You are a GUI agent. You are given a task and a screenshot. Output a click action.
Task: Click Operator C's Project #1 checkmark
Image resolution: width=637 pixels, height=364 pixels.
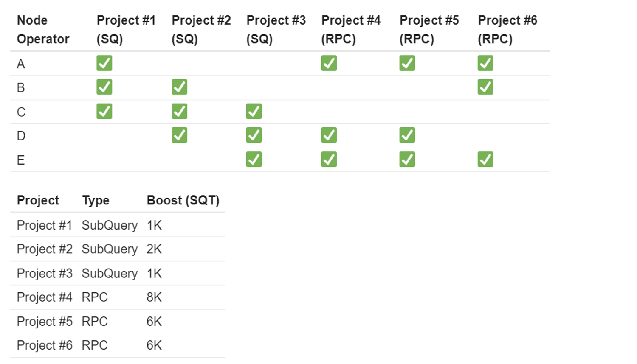click(x=104, y=111)
